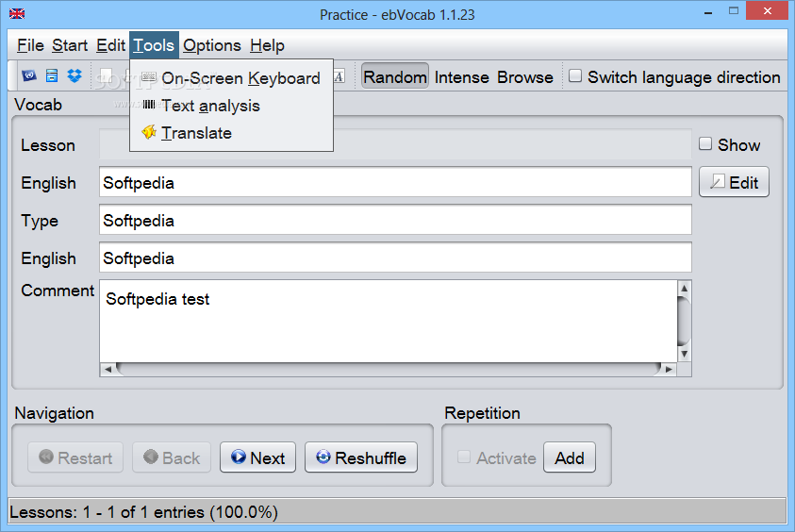Image resolution: width=795 pixels, height=532 pixels.
Task: Click the Comment scroll up arrow
Action: coord(684,288)
